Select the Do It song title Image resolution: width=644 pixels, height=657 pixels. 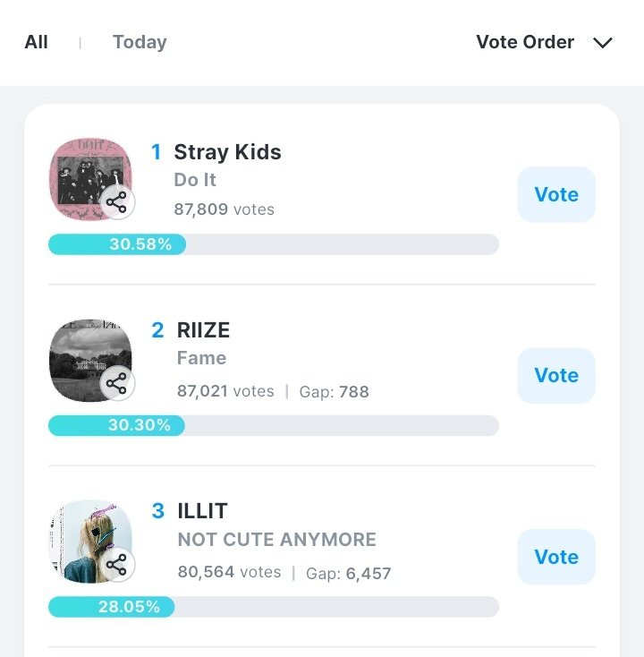pos(195,180)
